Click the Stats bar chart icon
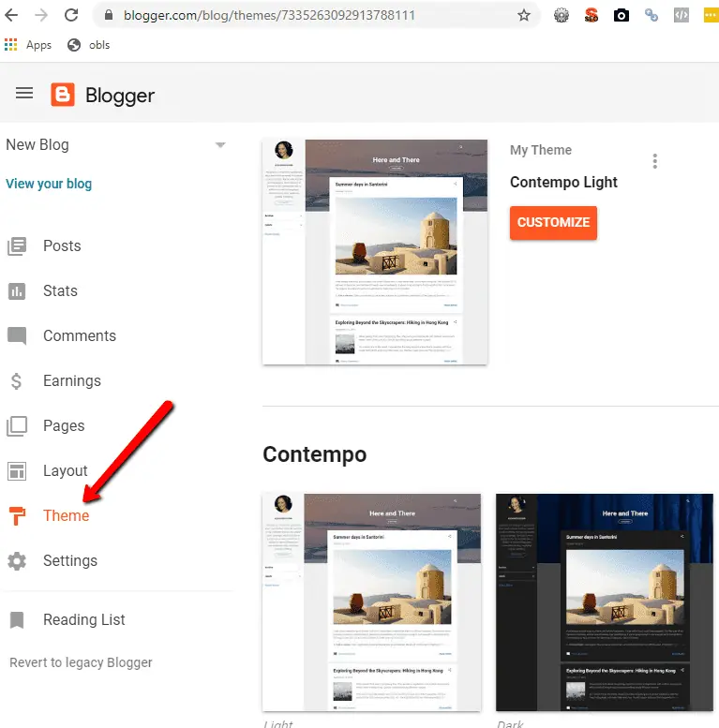This screenshot has height=728, width=719. [x=17, y=291]
